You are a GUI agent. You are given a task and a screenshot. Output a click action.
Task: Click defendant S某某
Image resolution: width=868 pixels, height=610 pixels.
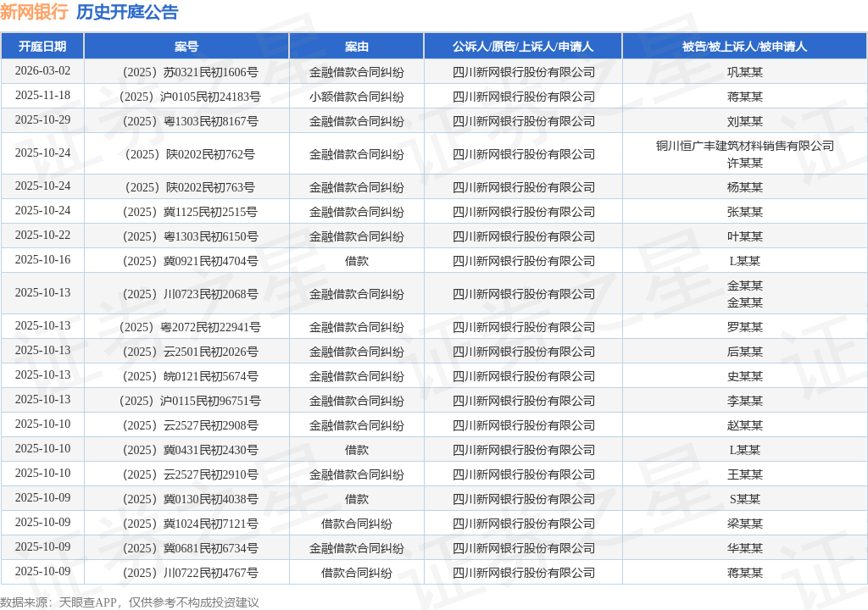pos(744,499)
